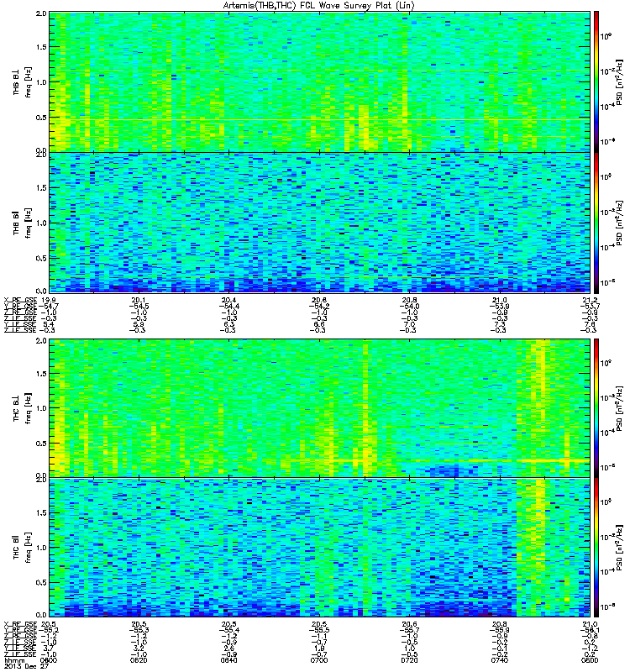Click the 2.0 frequency tick on THC B⊥ axis
Image resolution: width=630 pixels, height=672 pixels.
41,341
